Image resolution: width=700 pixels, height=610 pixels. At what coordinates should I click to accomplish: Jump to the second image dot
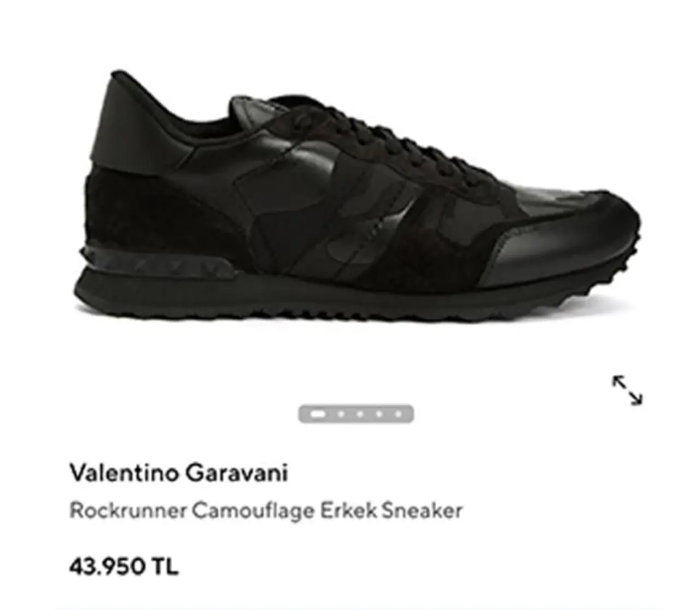point(341,414)
